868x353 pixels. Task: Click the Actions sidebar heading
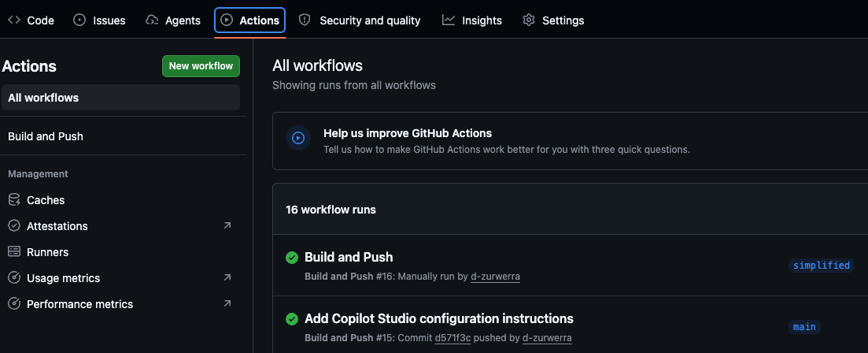tap(29, 66)
